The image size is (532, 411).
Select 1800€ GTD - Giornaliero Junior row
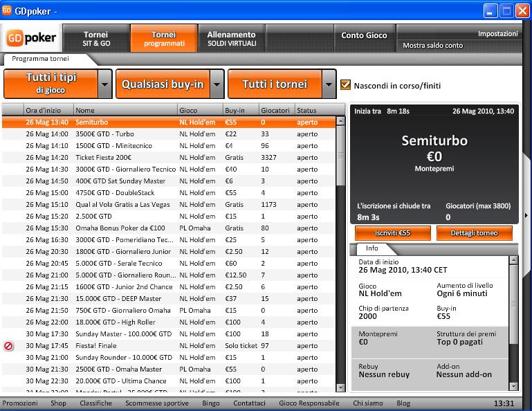[169, 251]
